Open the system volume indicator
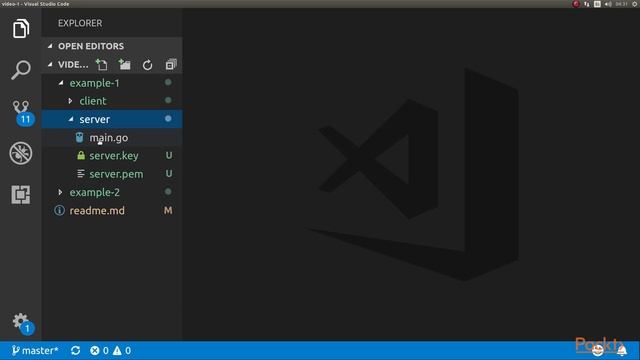Image resolution: width=640 pixels, height=360 pixels. (x=608, y=4)
